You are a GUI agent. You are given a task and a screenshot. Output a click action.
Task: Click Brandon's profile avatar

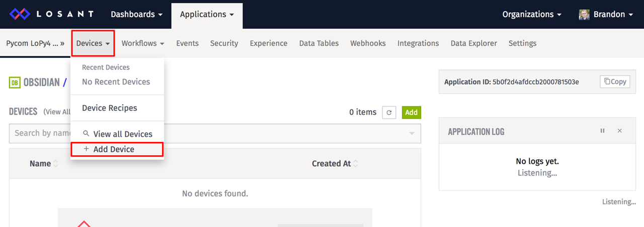(584, 15)
